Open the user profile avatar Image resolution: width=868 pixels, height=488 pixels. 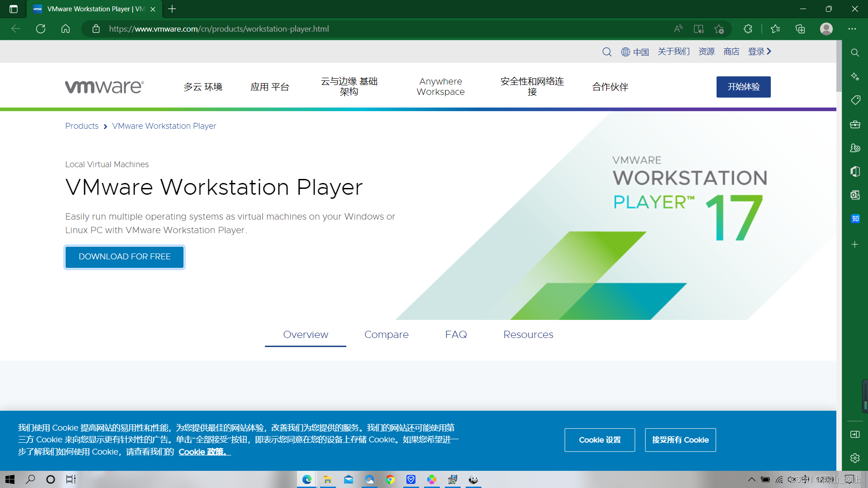click(x=826, y=29)
